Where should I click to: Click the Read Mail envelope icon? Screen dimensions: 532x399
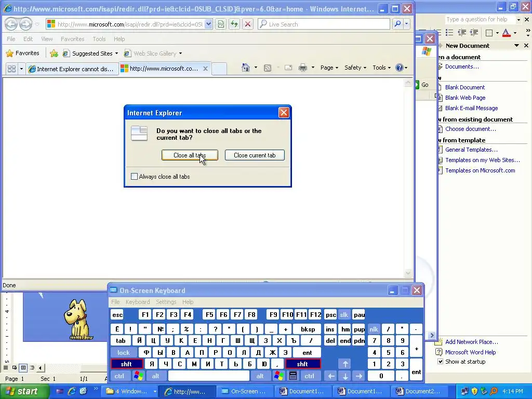coord(288,68)
